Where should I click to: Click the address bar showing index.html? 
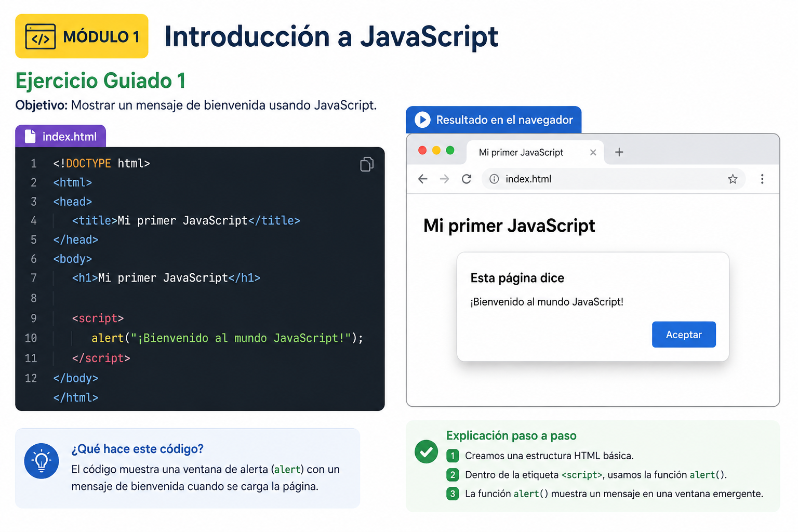click(x=614, y=179)
